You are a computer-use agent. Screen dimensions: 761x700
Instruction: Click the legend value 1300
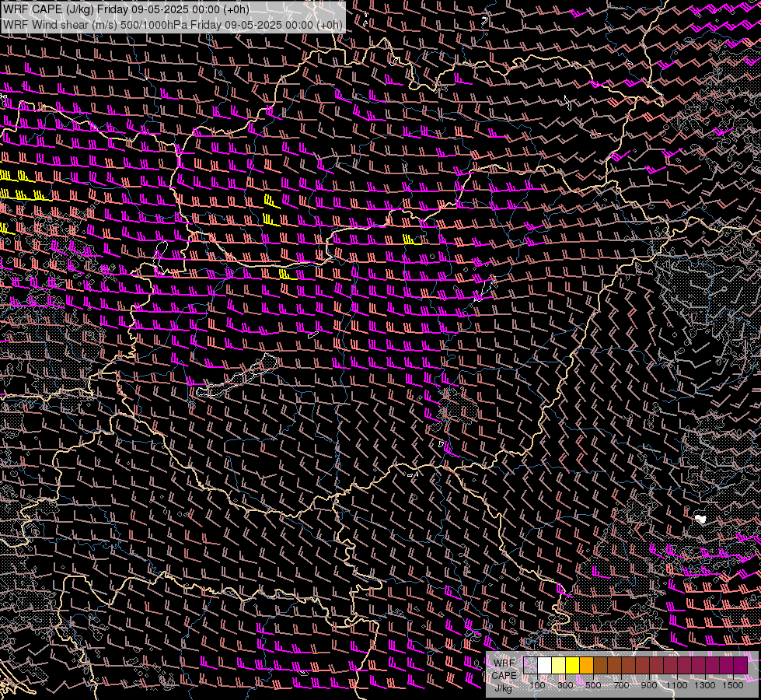coord(705,685)
